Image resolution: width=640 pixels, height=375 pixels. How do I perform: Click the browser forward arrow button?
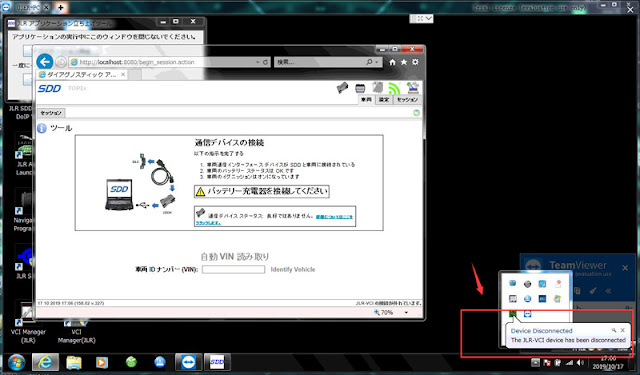[x=61, y=62]
